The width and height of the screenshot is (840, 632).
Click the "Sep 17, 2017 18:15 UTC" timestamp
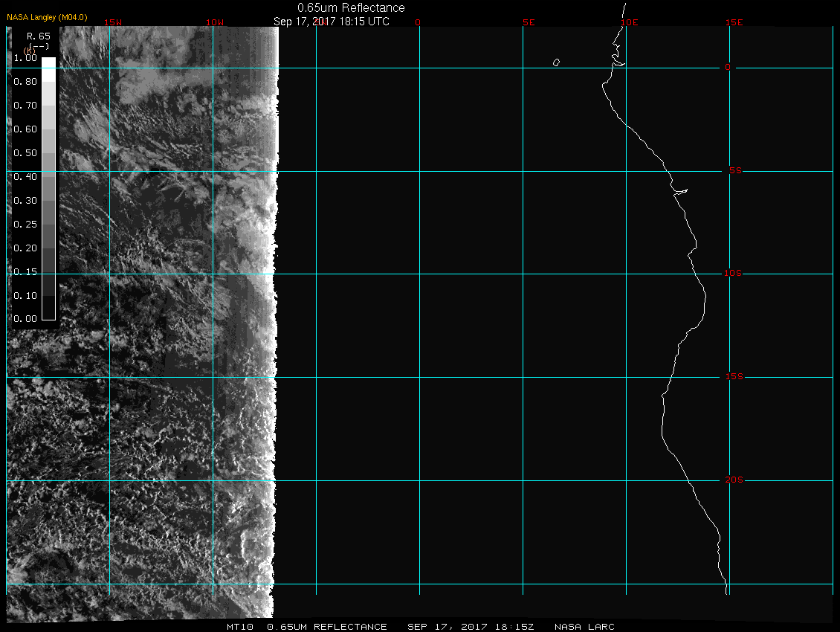coord(331,22)
